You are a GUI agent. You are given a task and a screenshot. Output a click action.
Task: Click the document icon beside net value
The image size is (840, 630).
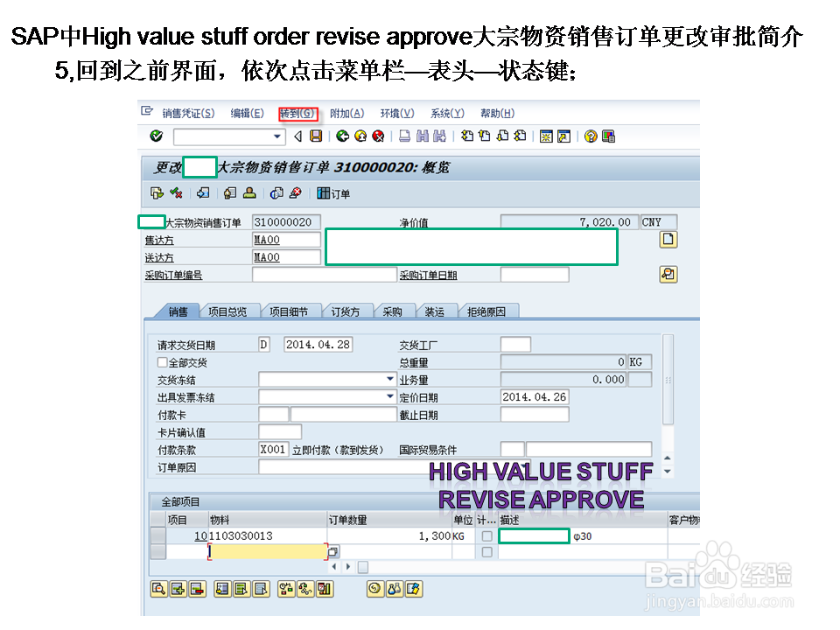pyautogui.click(x=668, y=239)
